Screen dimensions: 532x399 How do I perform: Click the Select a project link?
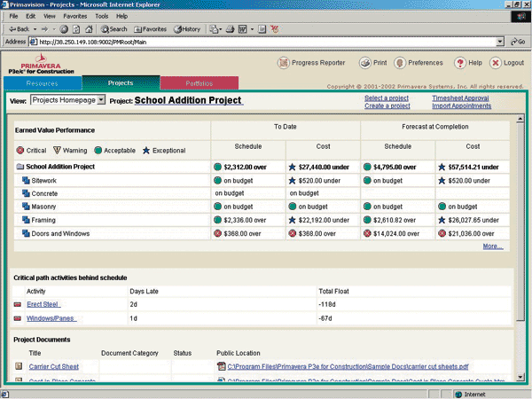(387, 98)
